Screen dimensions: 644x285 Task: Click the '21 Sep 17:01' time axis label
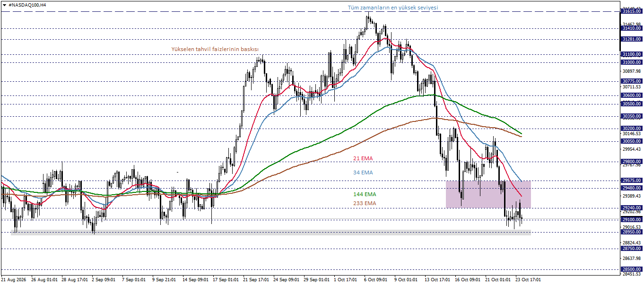256,280
